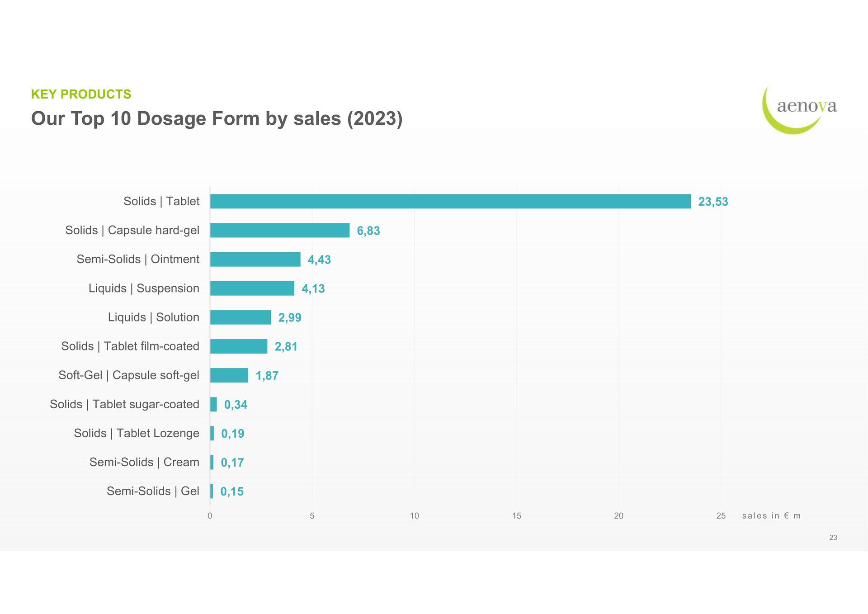The width and height of the screenshot is (868, 614).
Task: Click the value '0,17'
Action: coord(232,463)
